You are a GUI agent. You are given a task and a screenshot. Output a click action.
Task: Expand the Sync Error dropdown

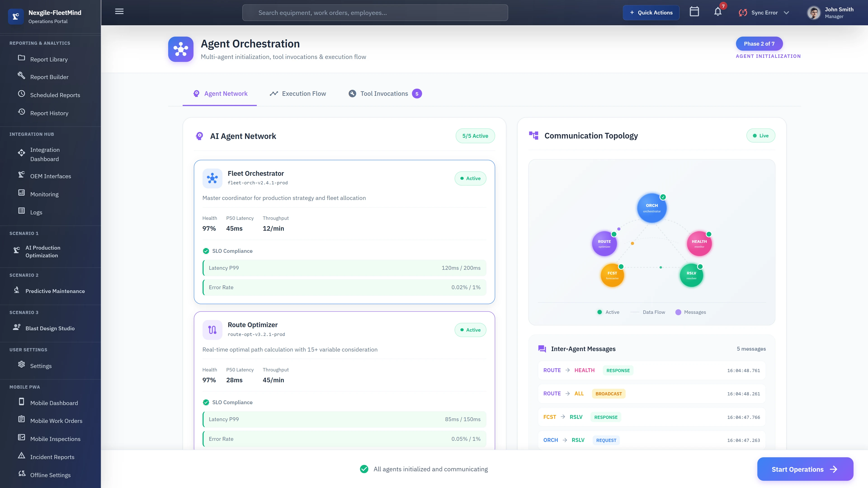pos(764,12)
